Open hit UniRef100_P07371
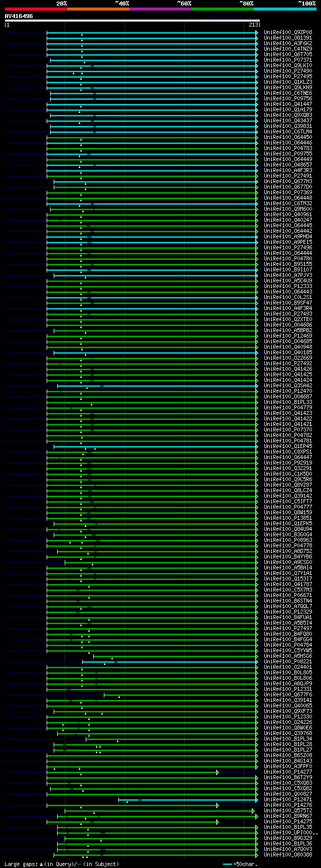 coord(288,60)
